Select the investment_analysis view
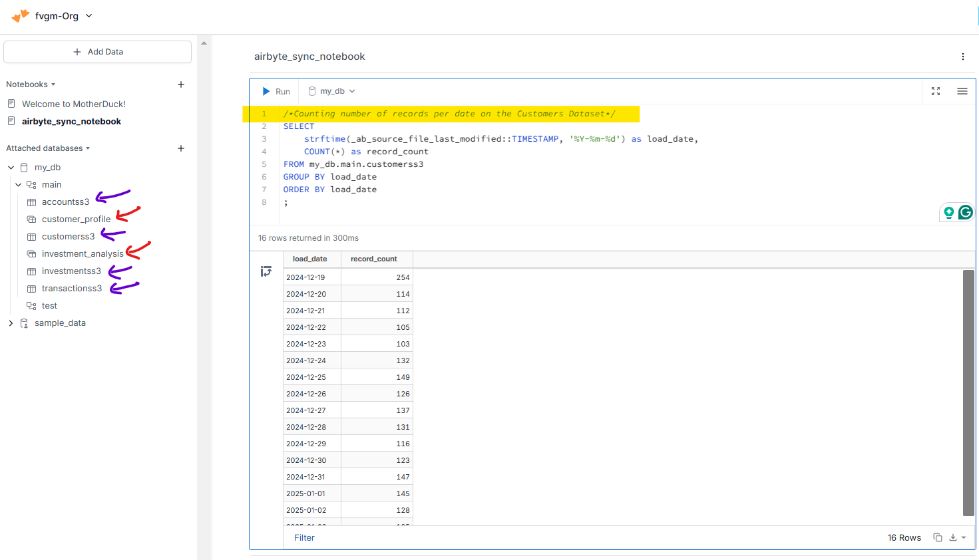The image size is (979, 560). pos(83,254)
